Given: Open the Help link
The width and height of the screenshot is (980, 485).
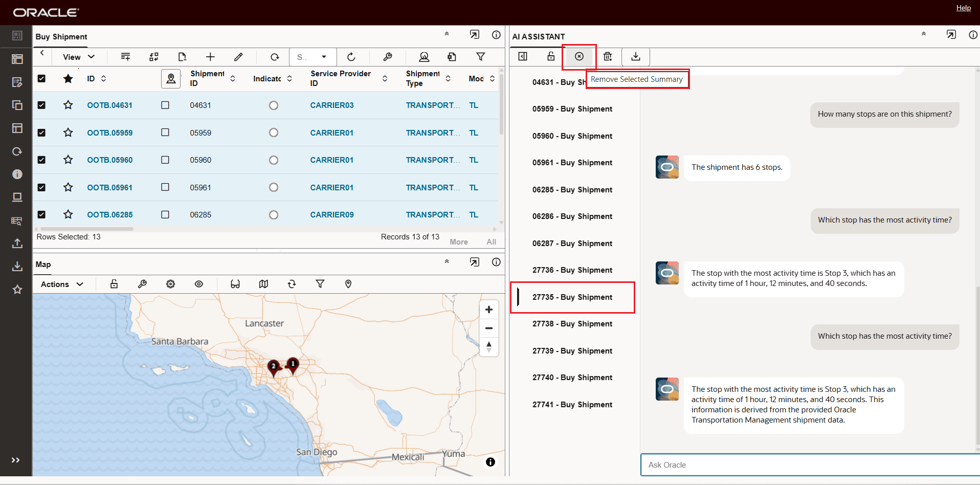Looking at the screenshot, I should (964, 8).
